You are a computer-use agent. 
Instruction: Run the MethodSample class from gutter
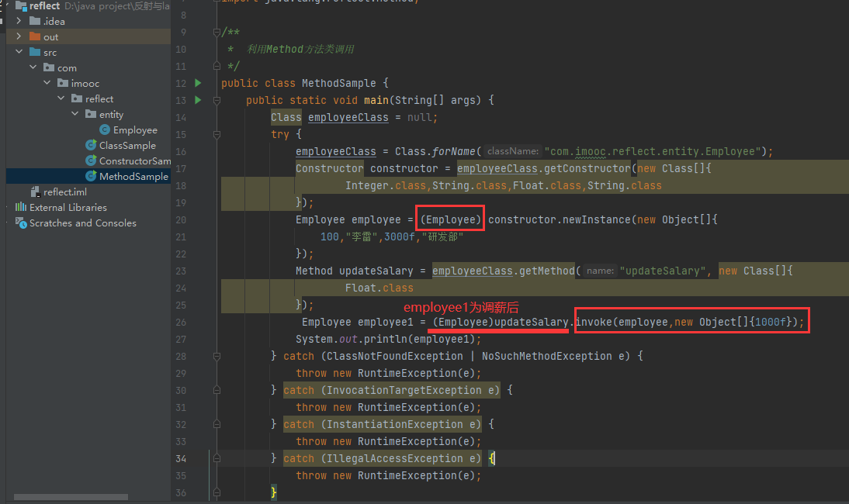click(198, 83)
